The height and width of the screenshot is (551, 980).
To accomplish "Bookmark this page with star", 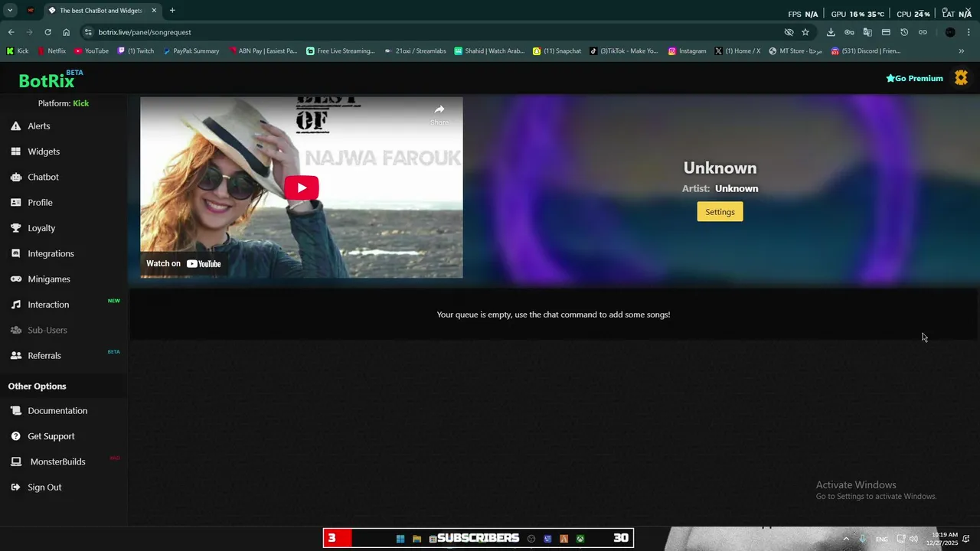I will click(805, 32).
